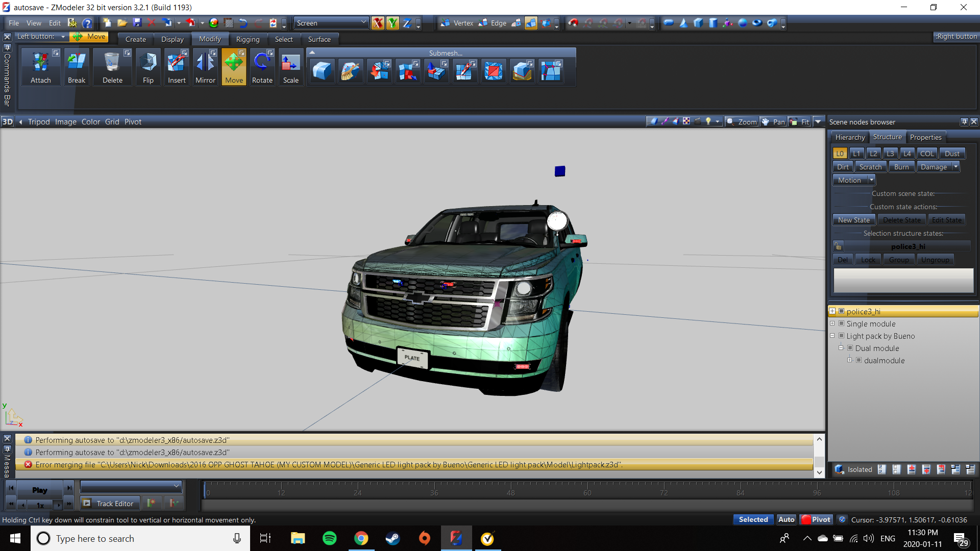
Task: Open the Motion state dropdown arrow
Action: point(871,180)
